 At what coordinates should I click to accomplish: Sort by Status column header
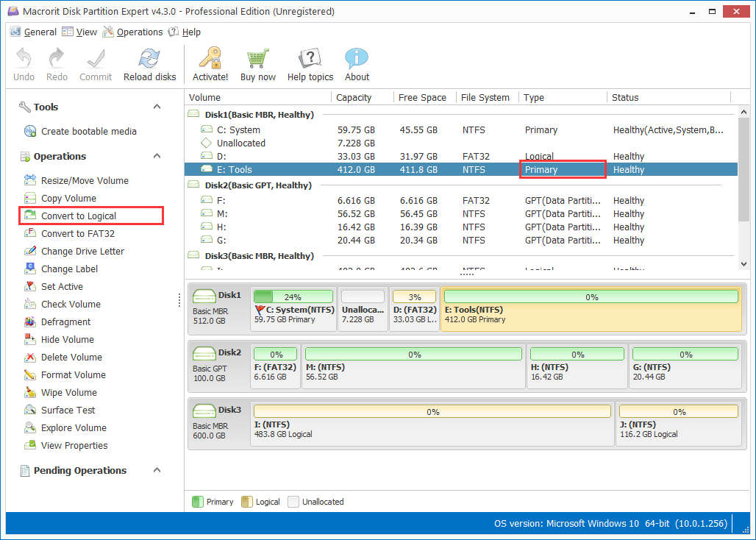point(669,97)
